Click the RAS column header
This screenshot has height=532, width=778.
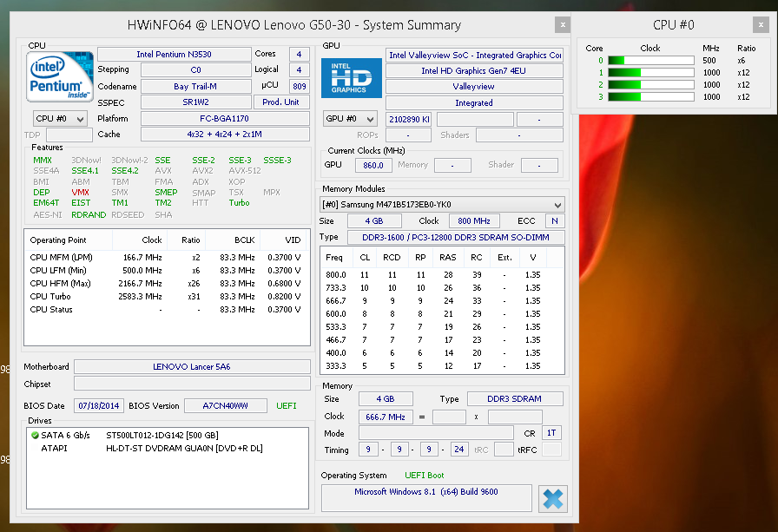tap(447, 258)
